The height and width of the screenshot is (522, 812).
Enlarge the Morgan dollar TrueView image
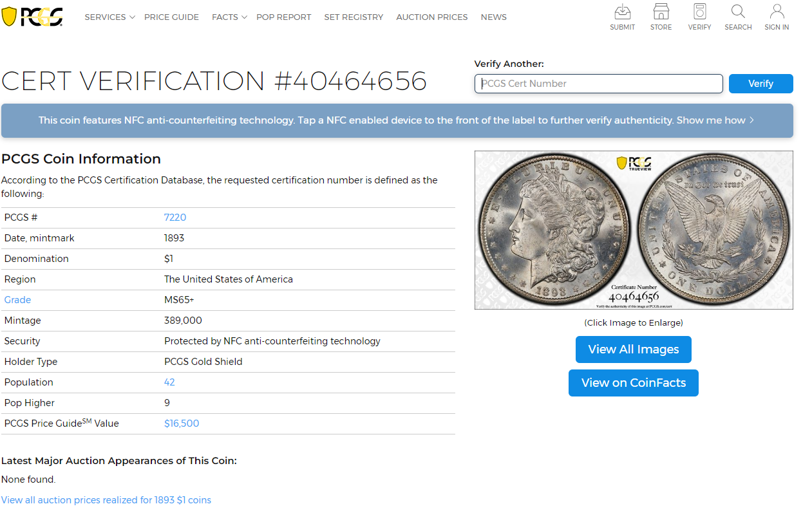633,230
